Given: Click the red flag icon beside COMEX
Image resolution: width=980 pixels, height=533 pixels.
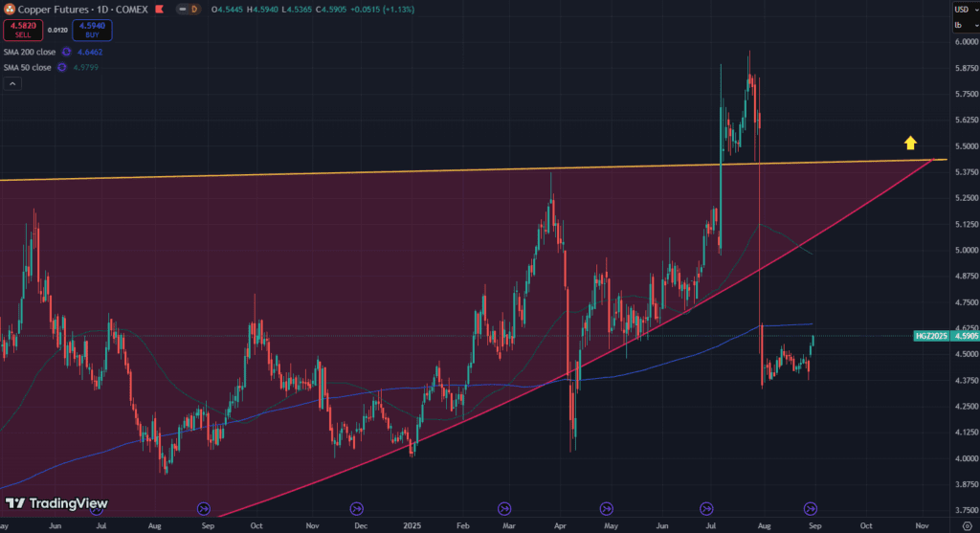Looking at the screenshot, I should 160,9.
